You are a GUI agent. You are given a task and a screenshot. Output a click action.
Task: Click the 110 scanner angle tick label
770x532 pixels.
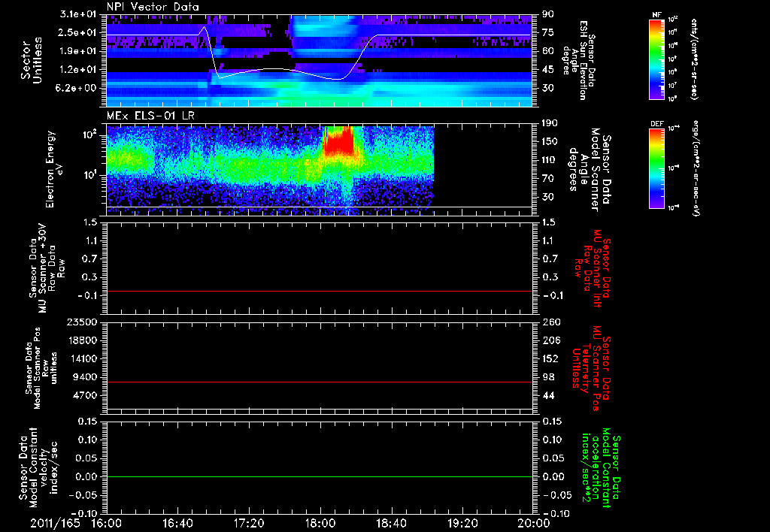(550, 160)
